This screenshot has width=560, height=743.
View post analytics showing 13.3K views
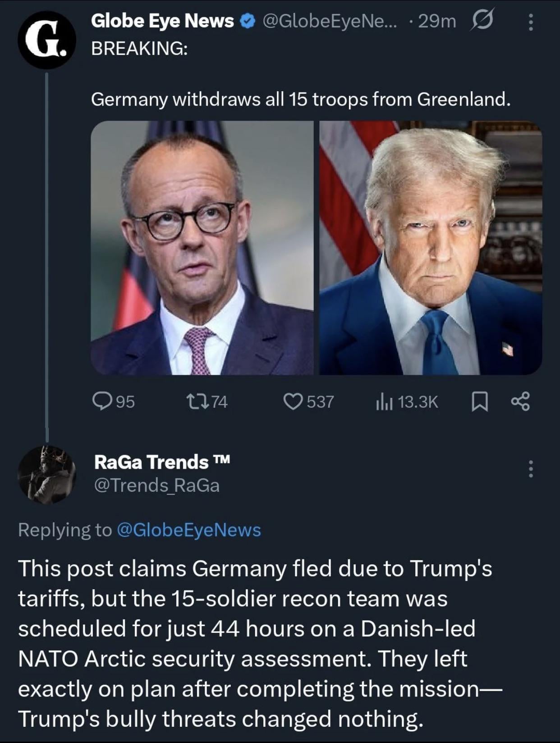[406, 401]
